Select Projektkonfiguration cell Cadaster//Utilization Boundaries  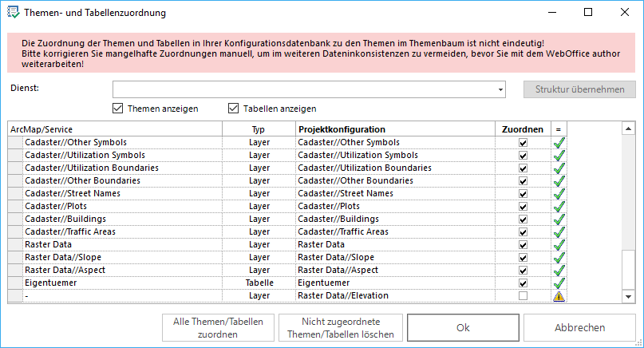[x=395, y=168]
